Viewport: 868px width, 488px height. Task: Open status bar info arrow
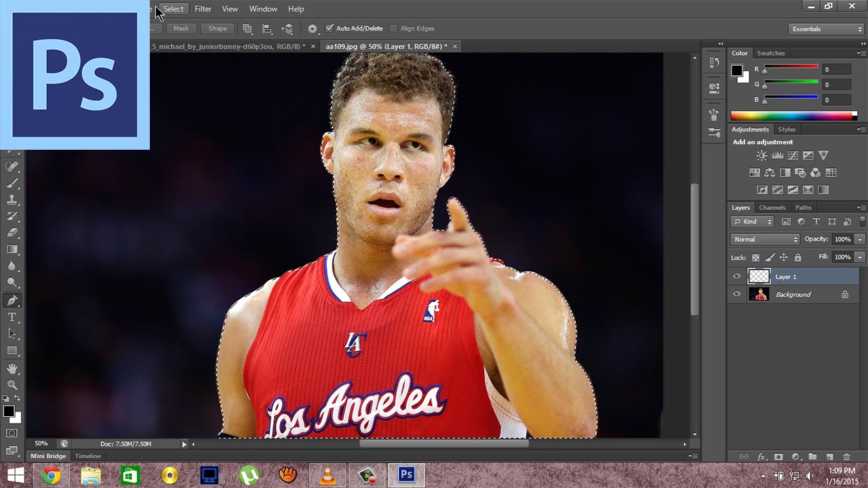(184, 444)
